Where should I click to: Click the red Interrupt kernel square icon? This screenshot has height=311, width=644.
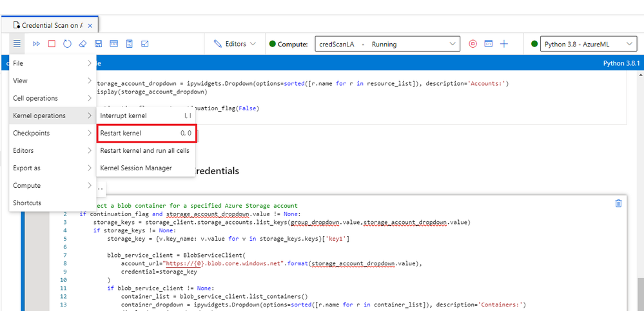click(52, 43)
